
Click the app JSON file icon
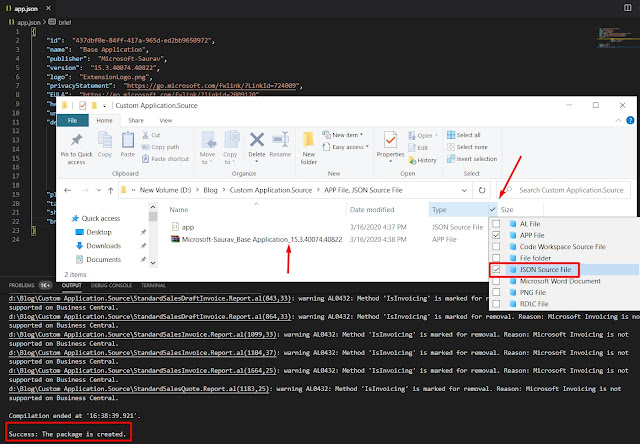click(175, 226)
